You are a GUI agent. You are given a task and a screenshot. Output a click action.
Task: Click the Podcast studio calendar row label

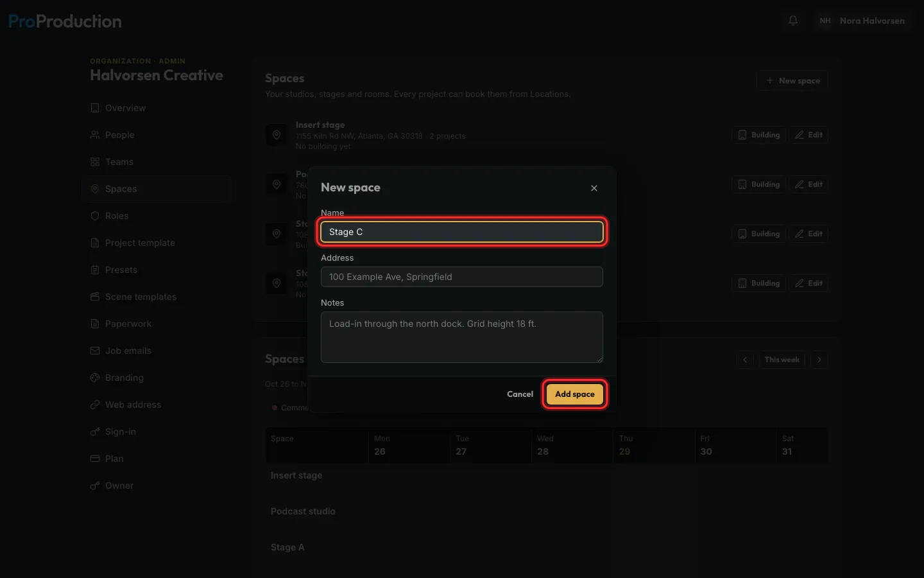(303, 511)
